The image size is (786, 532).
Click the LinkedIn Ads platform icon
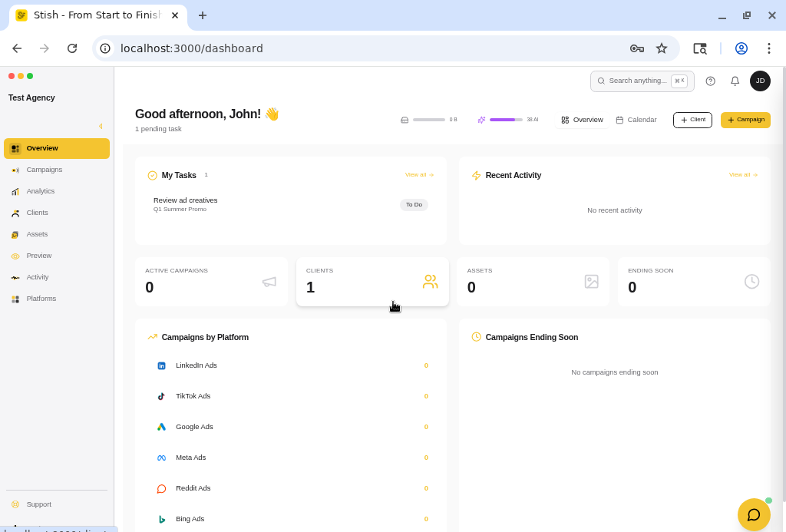(161, 366)
